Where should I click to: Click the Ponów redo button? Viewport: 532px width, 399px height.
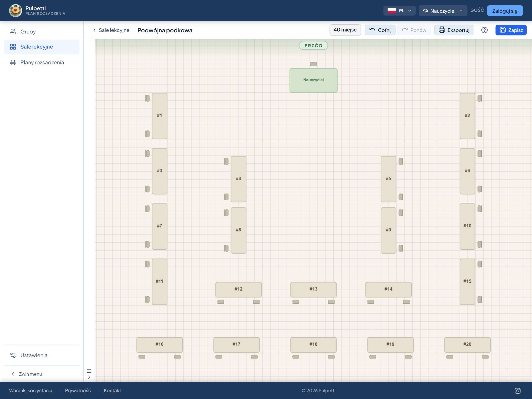coord(414,30)
